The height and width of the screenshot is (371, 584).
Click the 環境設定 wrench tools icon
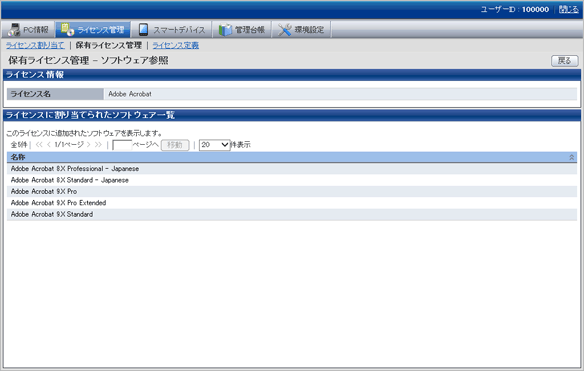285,30
